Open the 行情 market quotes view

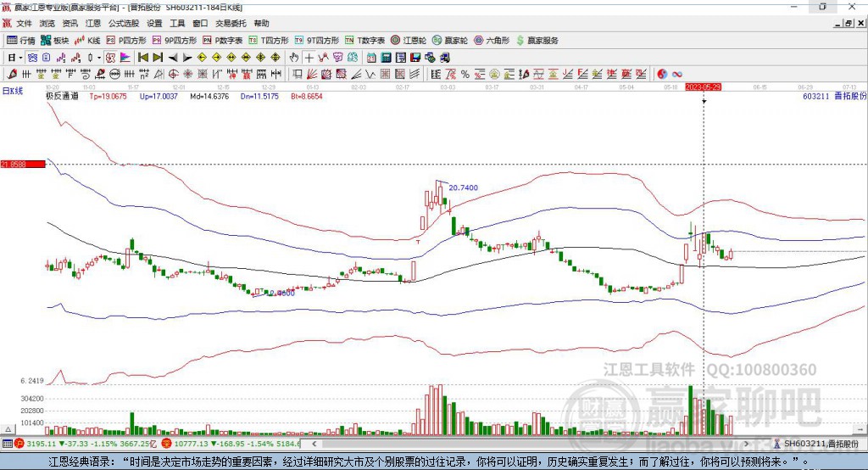pos(20,41)
